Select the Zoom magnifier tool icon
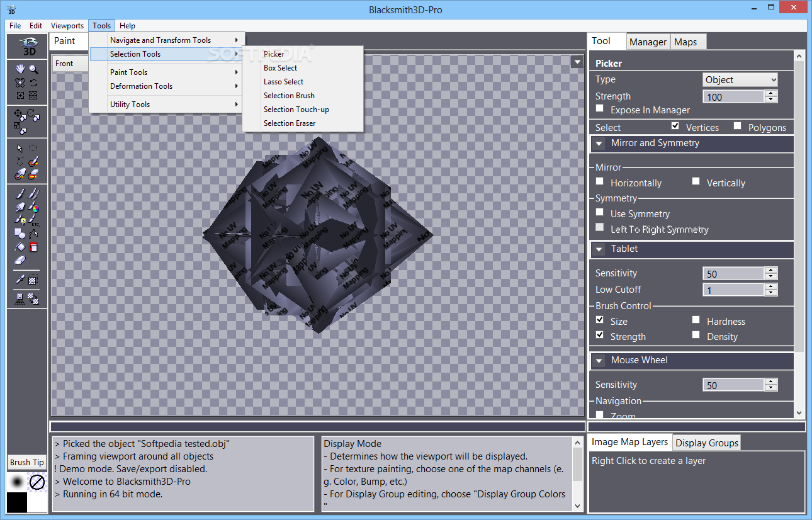 33,69
